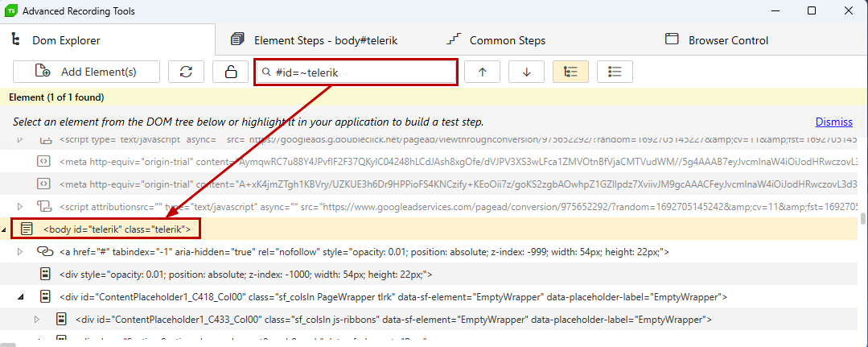Go to previous search result arrow
This screenshot has width=868, height=347.
click(x=482, y=72)
